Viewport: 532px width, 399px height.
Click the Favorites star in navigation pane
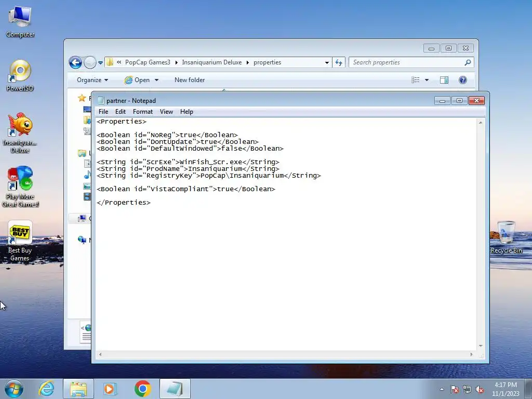(82, 98)
